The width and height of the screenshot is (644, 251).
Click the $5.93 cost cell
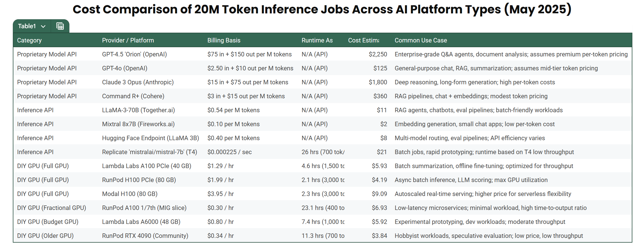point(379,166)
